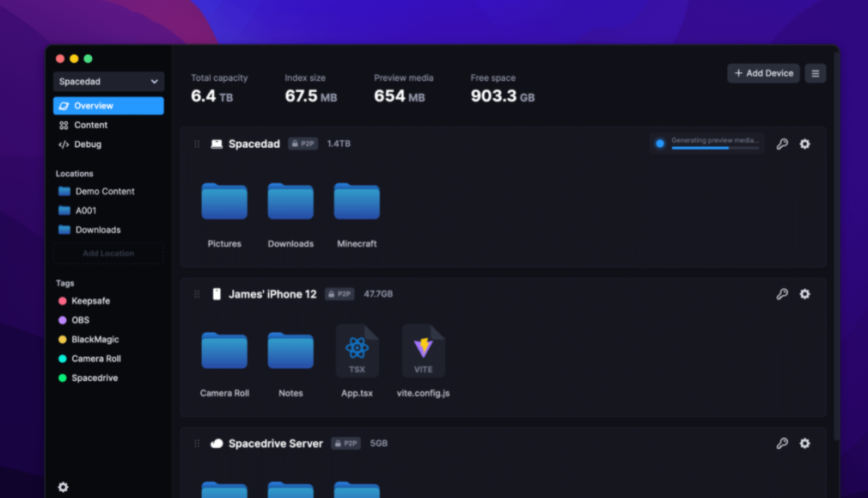The image size is (868, 498).
Task: Click the Add Device button
Action: (763, 73)
